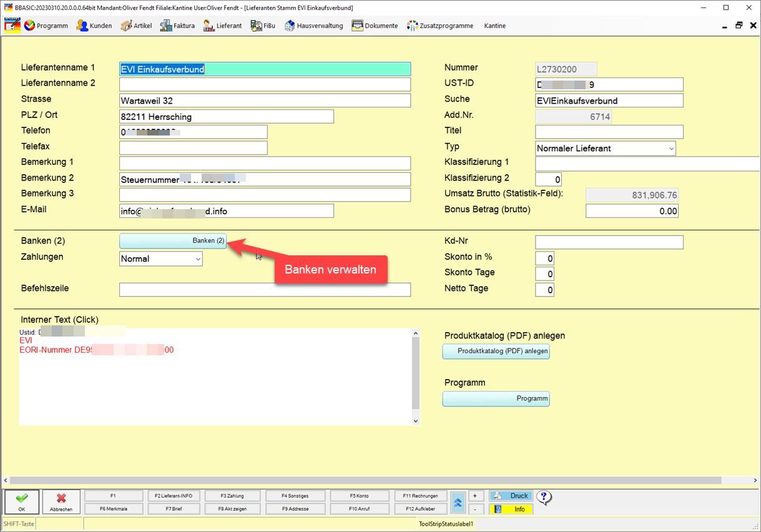Open the Kantine menu
This screenshot has width=761, height=532.
pyautogui.click(x=495, y=26)
